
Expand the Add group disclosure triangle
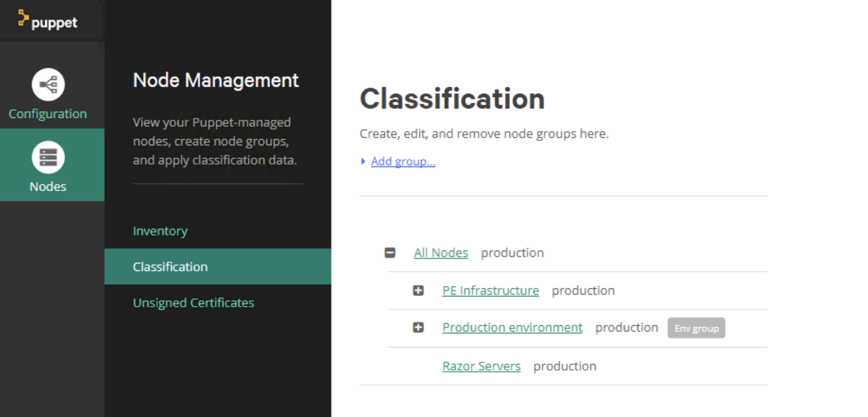coord(364,161)
